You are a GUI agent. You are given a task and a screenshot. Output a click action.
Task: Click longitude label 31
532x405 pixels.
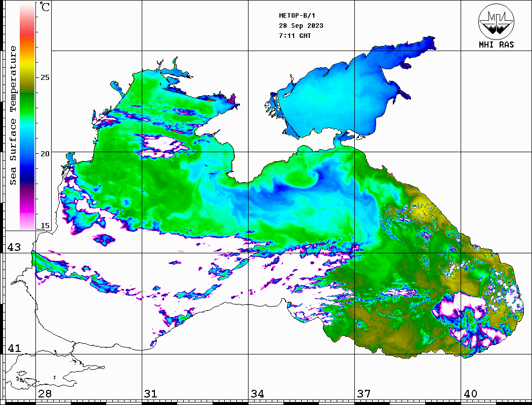click(151, 393)
